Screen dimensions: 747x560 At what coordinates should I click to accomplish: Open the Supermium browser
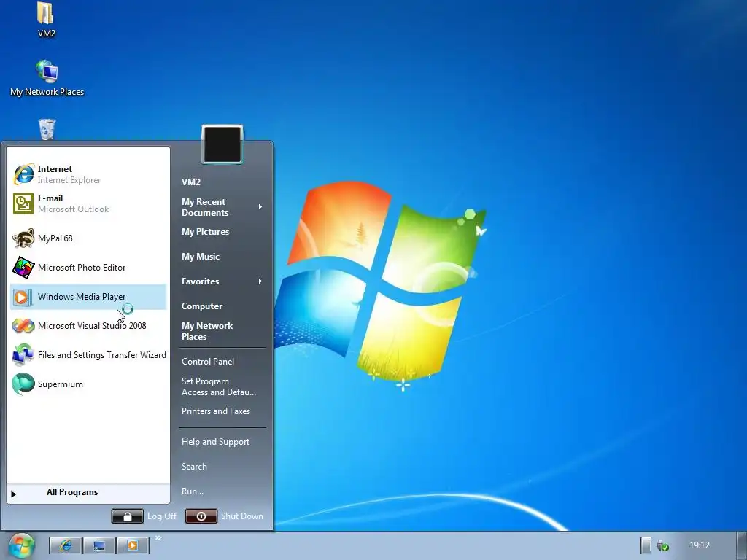coord(88,384)
